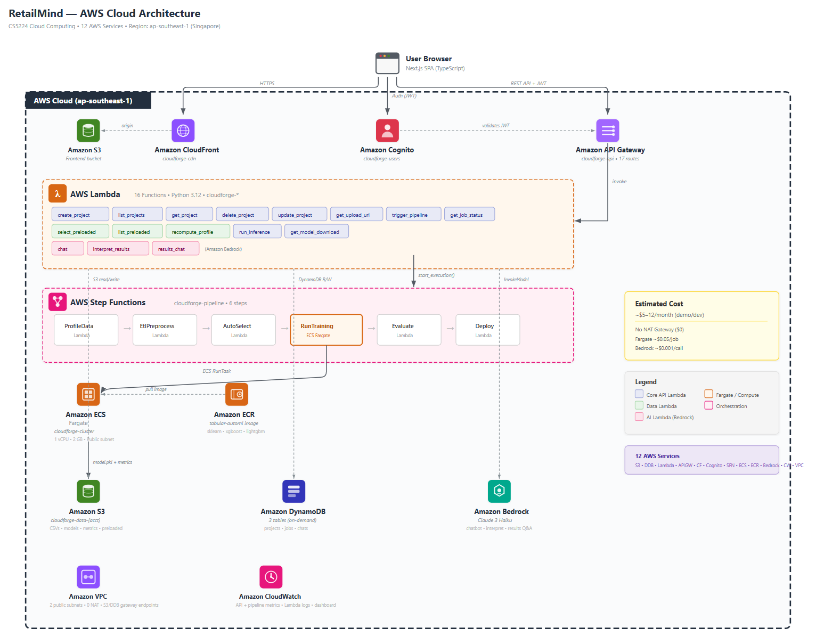The height and width of the screenshot is (644, 816).
Task: Click the Core API Lambda legend swatch
Action: coord(639,394)
